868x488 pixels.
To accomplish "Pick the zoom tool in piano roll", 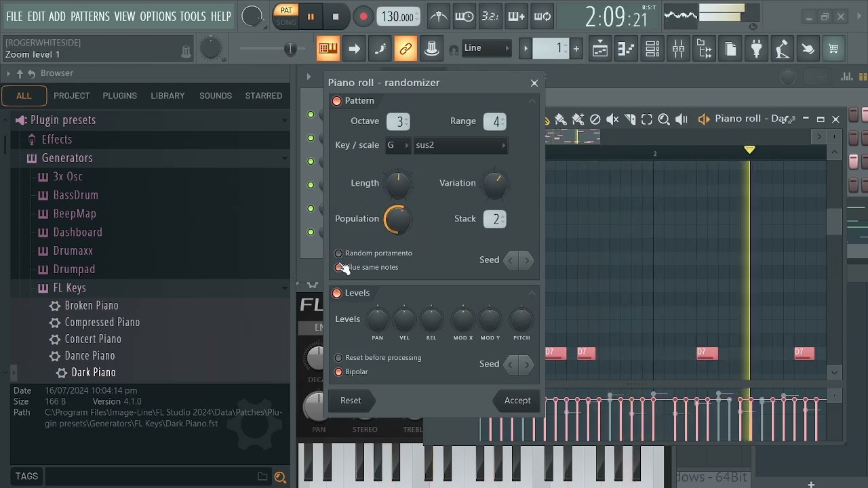I will pos(664,119).
